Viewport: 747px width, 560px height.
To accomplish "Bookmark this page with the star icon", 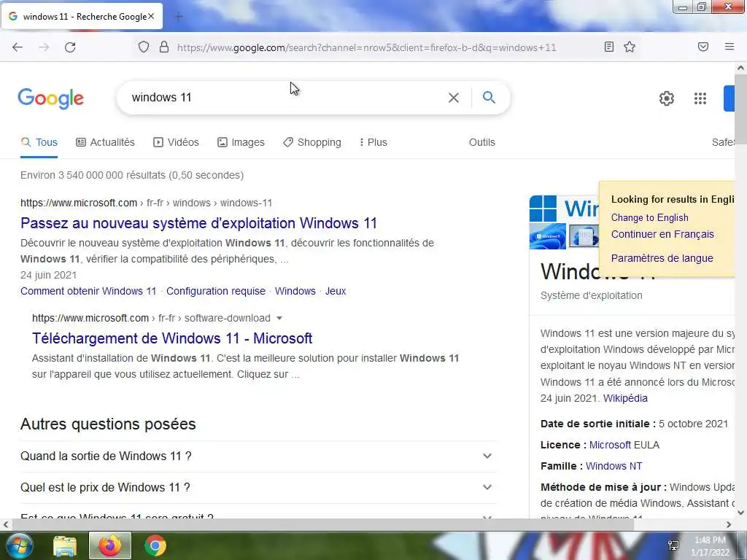I will [x=630, y=47].
